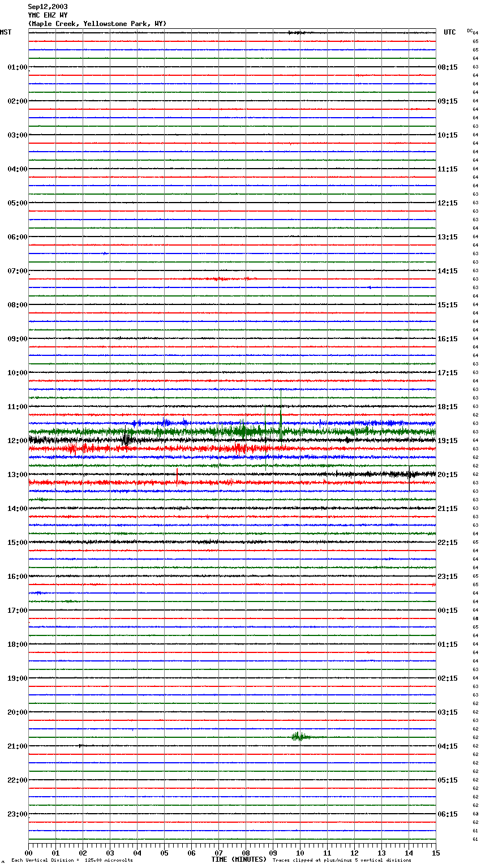Click minute tick label 12 on bottom axis

pos(355,853)
